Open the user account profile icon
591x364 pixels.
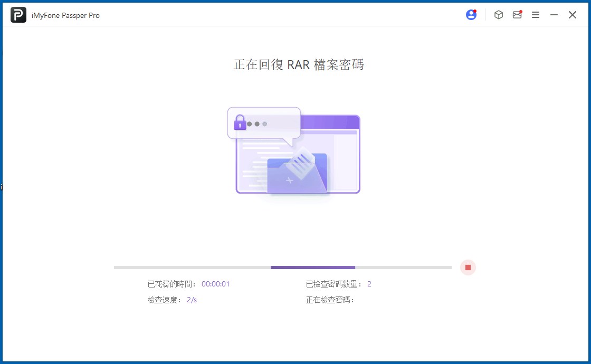471,15
